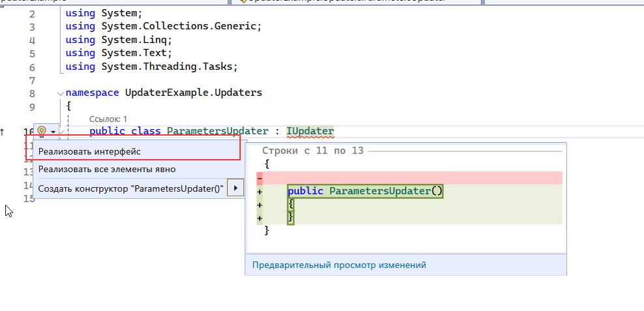This screenshot has width=644, height=311.
Task: Click the UpdaterExample.Updaters namespace name
Action: tap(194, 93)
